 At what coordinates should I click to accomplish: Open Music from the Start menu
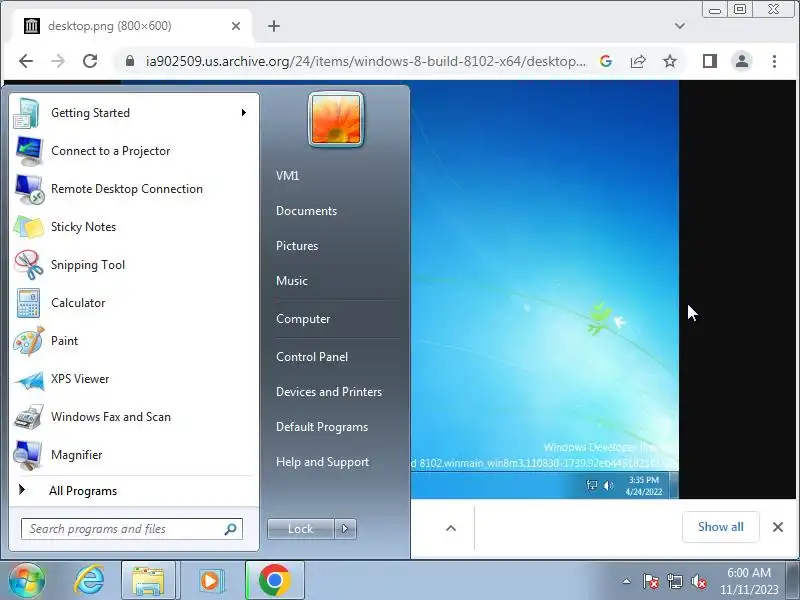[x=292, y=281]
